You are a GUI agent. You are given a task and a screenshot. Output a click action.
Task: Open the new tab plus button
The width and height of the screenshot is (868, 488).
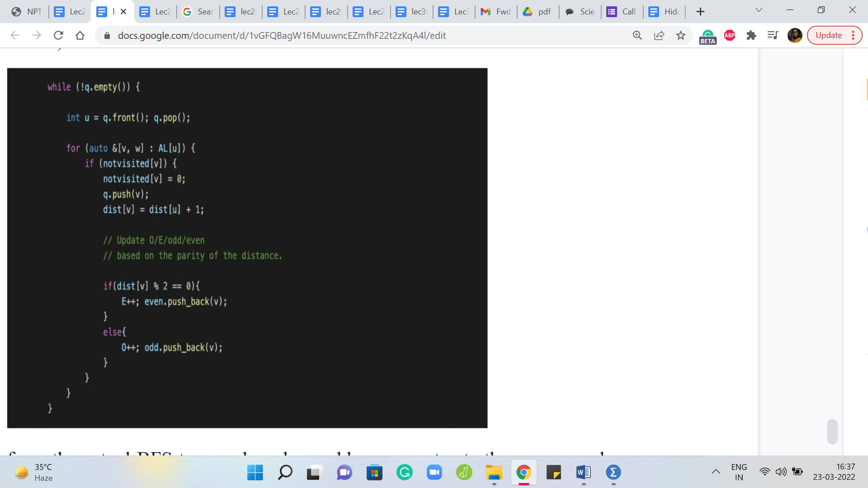700,12
